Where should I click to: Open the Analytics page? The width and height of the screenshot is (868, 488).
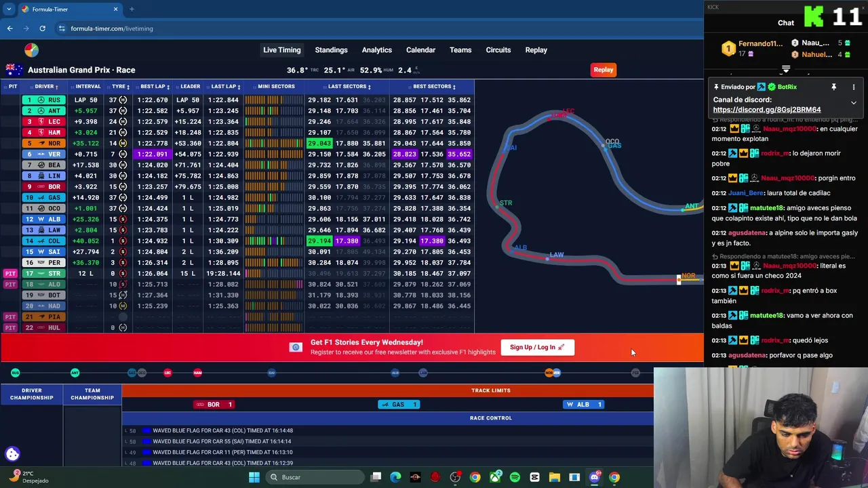coord(376,50)
